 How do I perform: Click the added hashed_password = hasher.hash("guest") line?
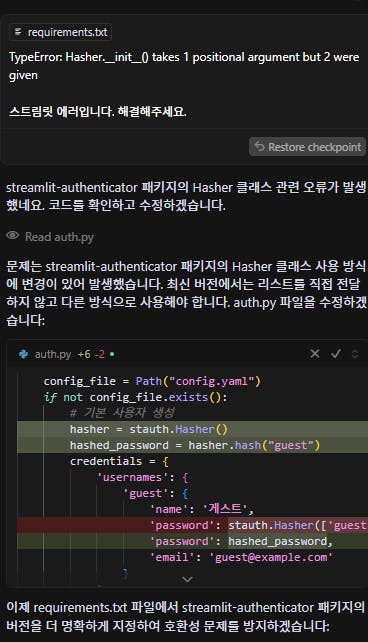[x=192, y=445]
